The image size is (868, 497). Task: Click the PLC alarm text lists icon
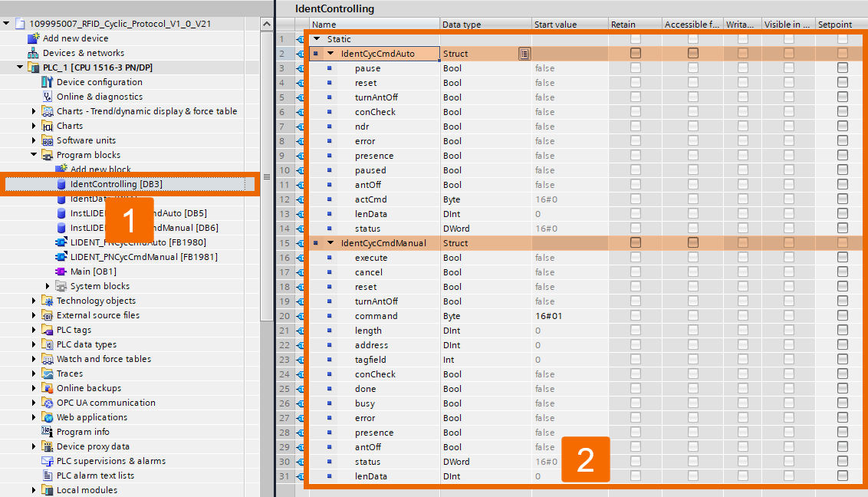(48, 476)
